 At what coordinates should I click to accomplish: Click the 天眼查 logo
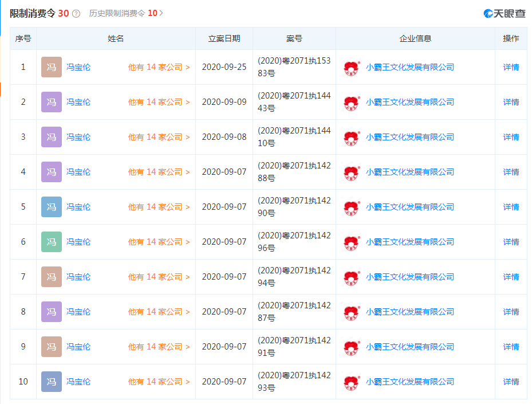[x=505, y=13]
